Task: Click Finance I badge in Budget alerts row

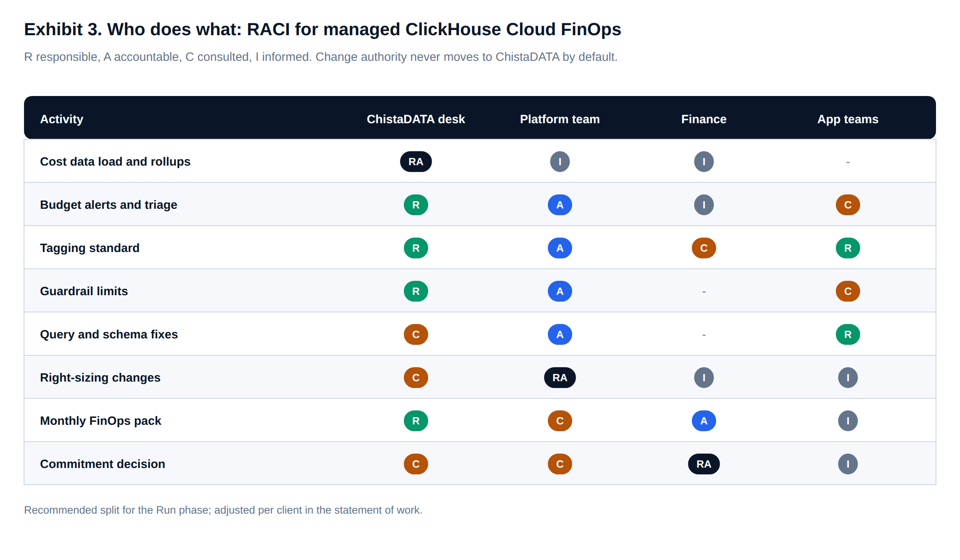Action: pyautogui.click(x=704, y=205)
